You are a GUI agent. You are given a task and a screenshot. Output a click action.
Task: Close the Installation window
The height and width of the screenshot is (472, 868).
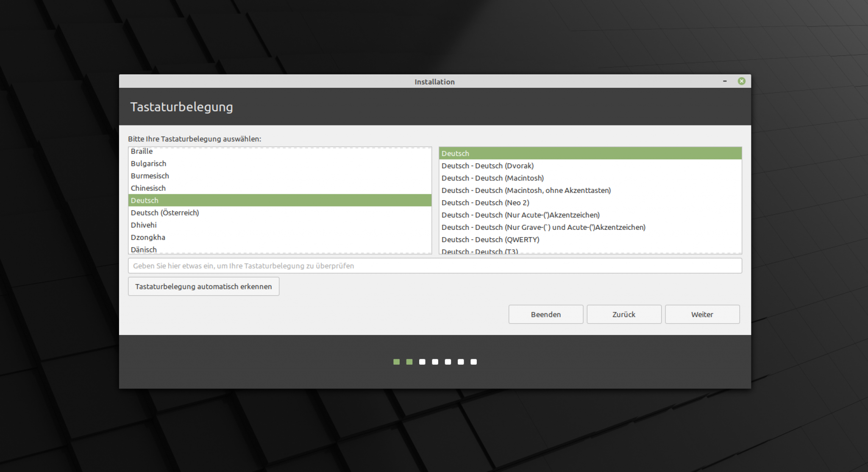(x=741, y=81)
